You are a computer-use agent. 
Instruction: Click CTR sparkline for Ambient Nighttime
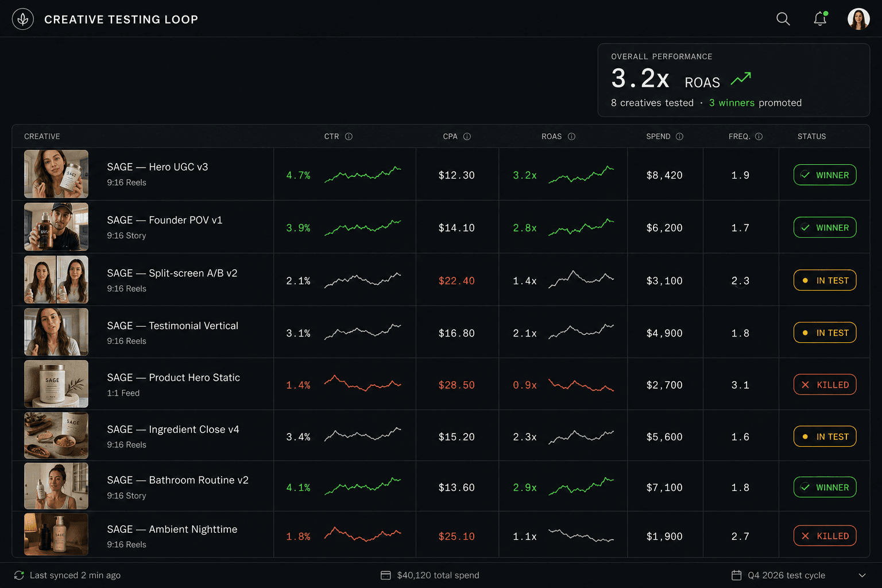point(362,535)
